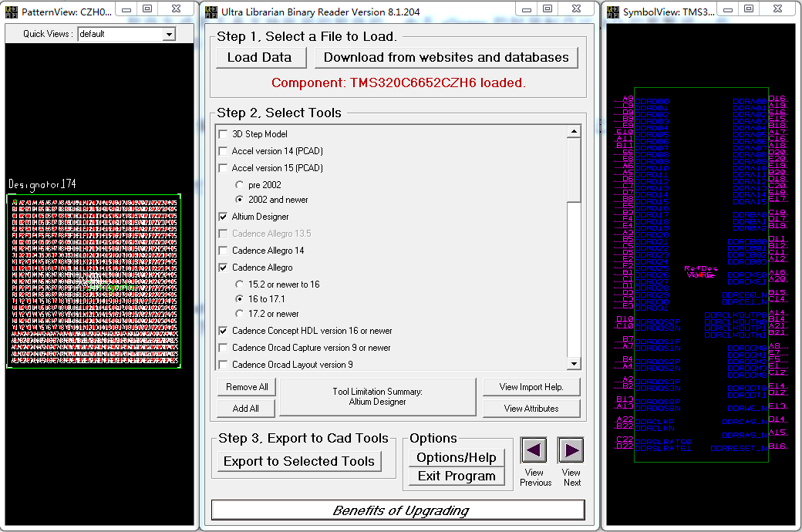Click the tools list scroll-up arrow

pyautogui.click(x=574, y=132)
